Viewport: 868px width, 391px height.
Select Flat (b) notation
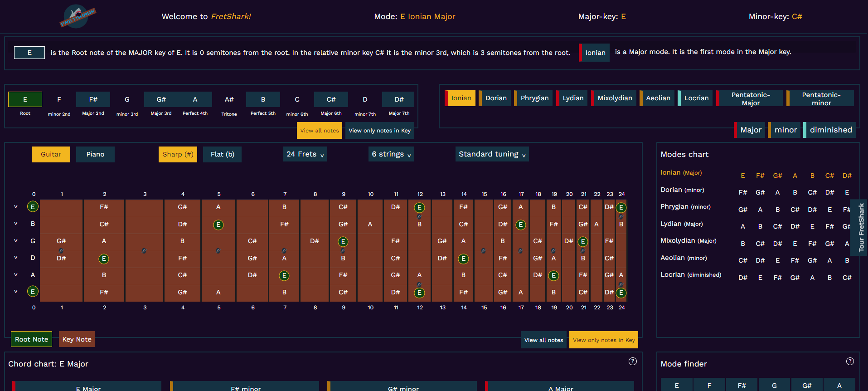[222, 154]
